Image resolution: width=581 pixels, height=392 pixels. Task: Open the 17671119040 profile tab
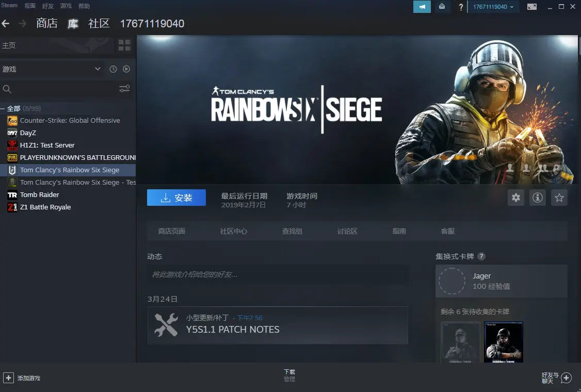pos(152,24)
